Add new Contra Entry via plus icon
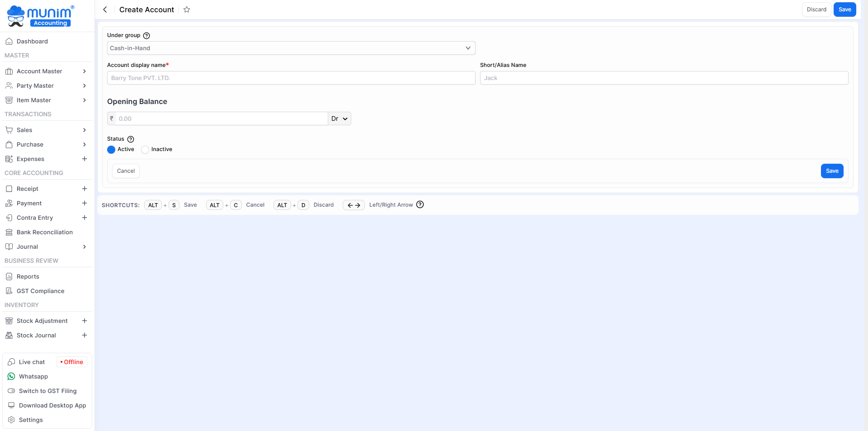 (84, 218)
